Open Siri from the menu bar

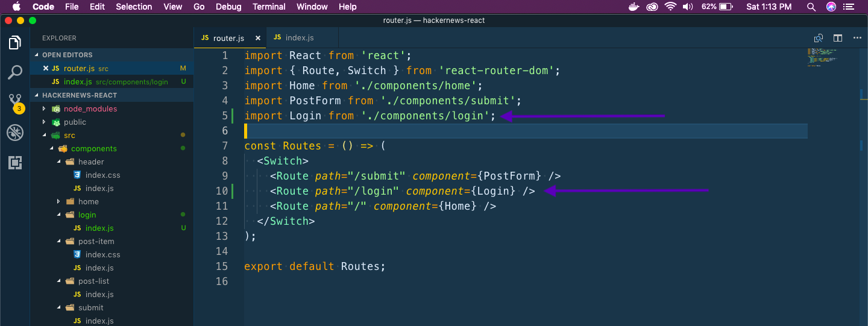point(831,7)
